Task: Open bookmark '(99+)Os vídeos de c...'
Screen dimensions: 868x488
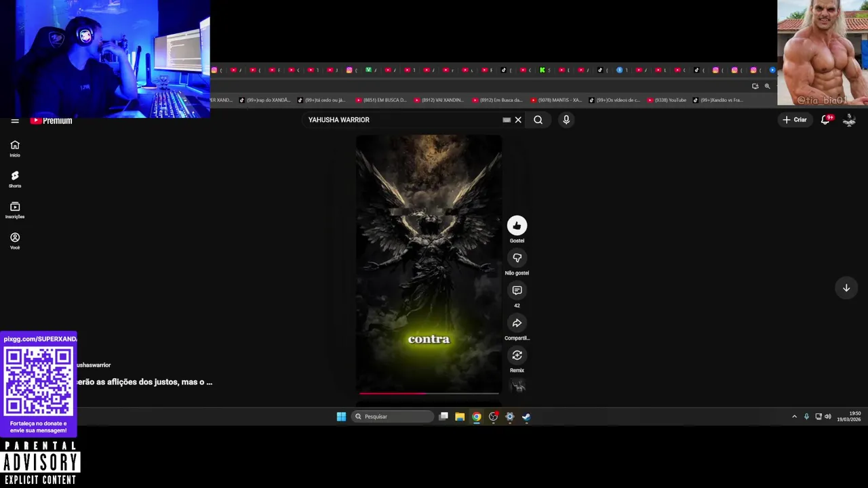Action: (x=614, y=100)
